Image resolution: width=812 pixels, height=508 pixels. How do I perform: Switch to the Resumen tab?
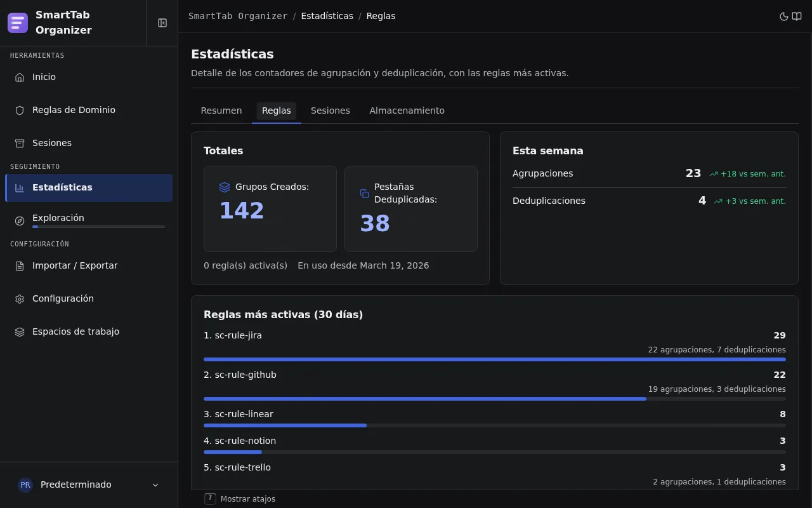(221, 110)
